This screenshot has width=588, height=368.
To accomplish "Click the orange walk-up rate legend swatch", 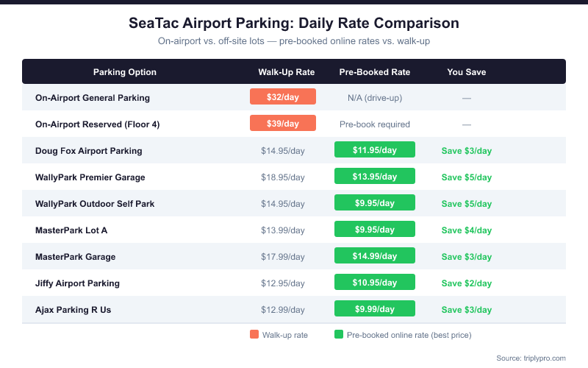I will coord(254,335).
